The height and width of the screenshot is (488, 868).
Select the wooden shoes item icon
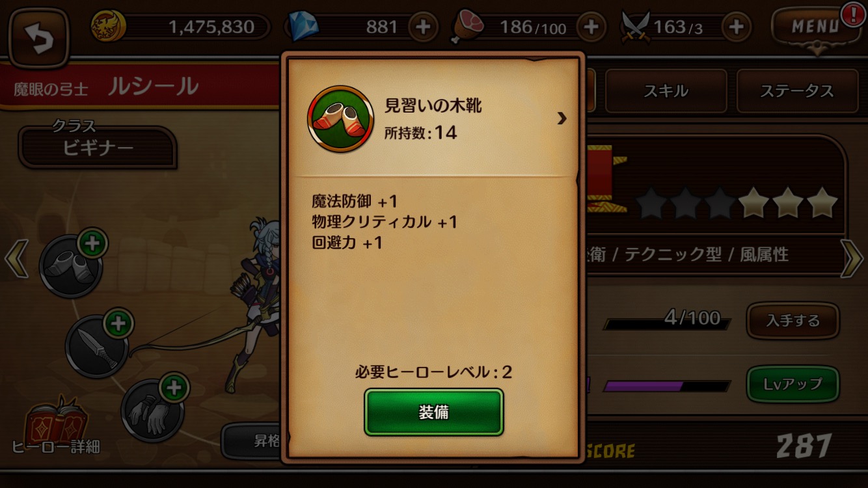(340, 119)
